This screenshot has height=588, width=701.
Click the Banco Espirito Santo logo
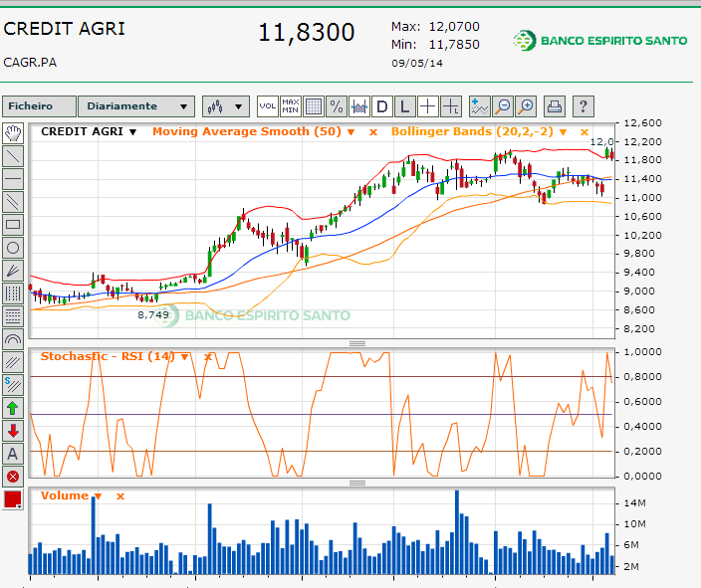(600, 41)
